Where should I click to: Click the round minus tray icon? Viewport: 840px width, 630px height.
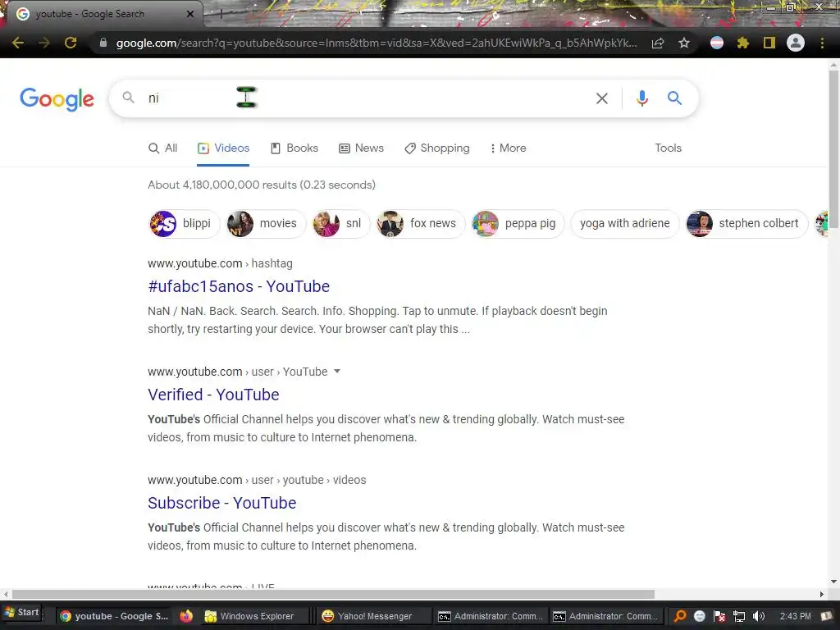click(700, 616)
